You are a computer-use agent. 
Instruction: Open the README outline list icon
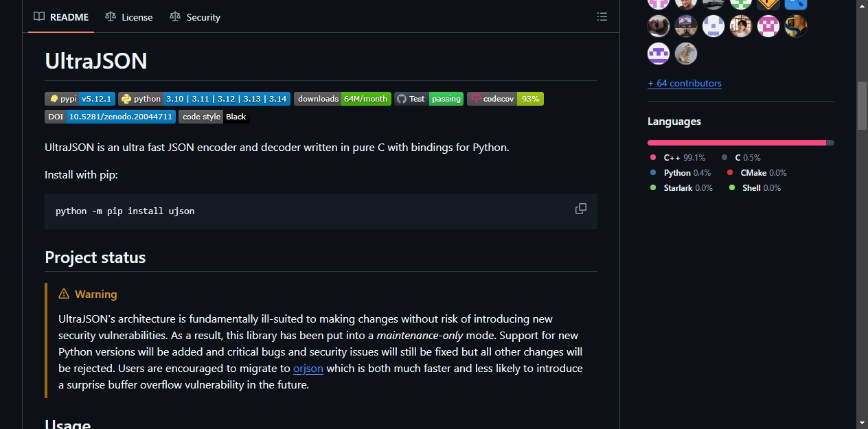click(x=602, y=16)
